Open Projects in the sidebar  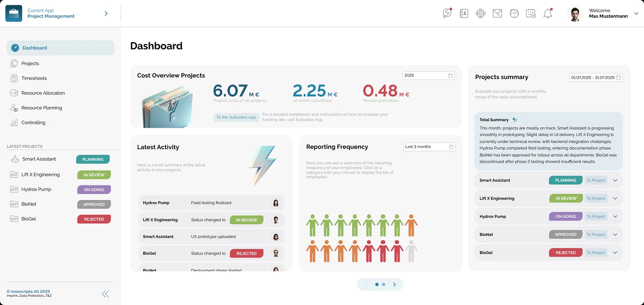(30, 63)
